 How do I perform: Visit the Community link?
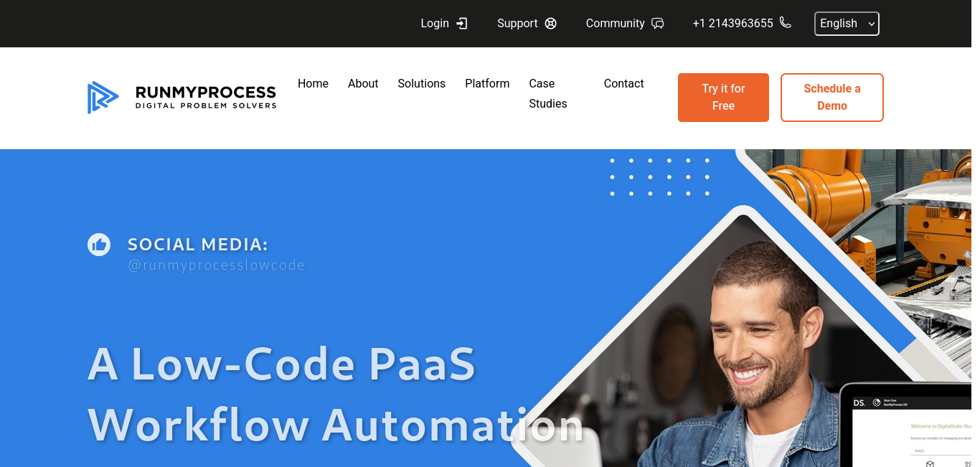(x=616, y=24)
